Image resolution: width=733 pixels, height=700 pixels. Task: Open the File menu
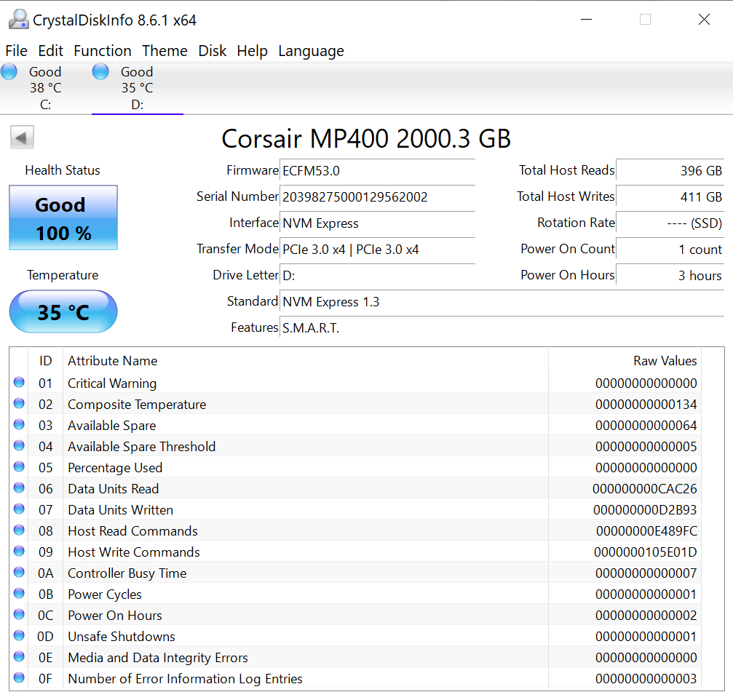click(x=16, y=51)
